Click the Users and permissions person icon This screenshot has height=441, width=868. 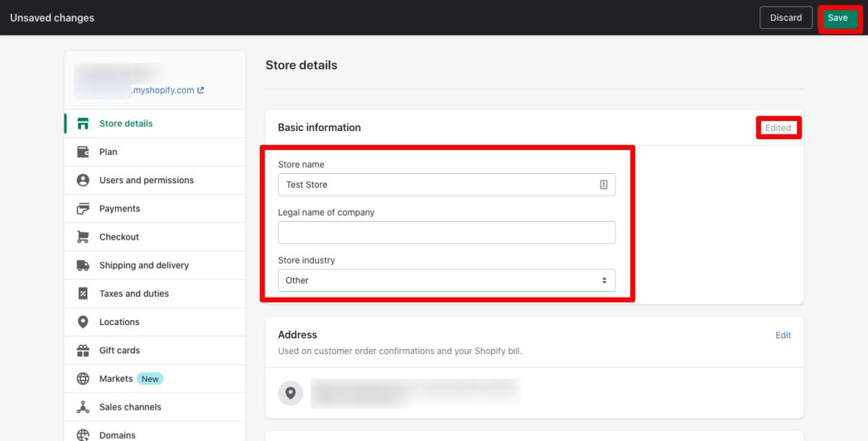click(x=83, y=180)
